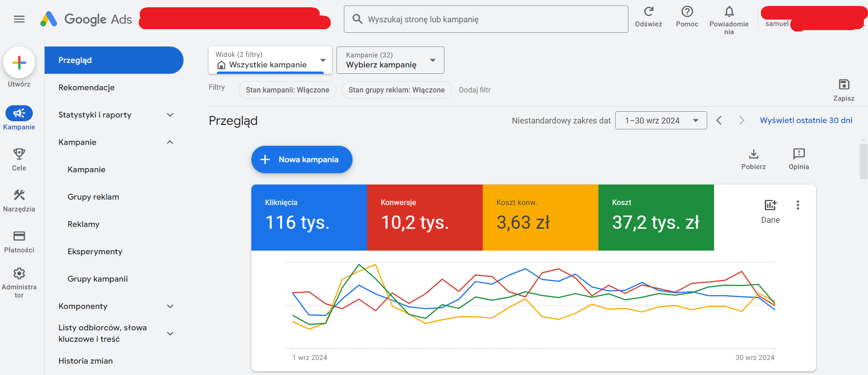
Task: Open the Narzędzia tools icon
Action: (19, 195)
